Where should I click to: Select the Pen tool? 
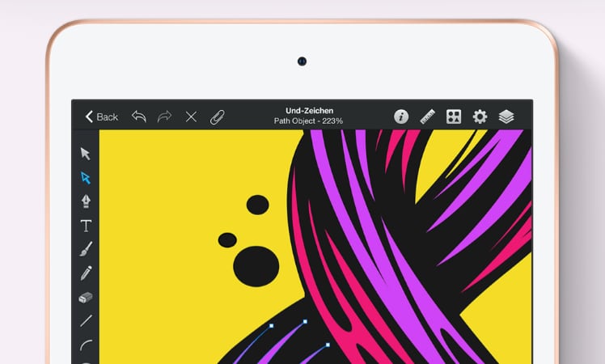pyautogui.click(x=86, y=201)
